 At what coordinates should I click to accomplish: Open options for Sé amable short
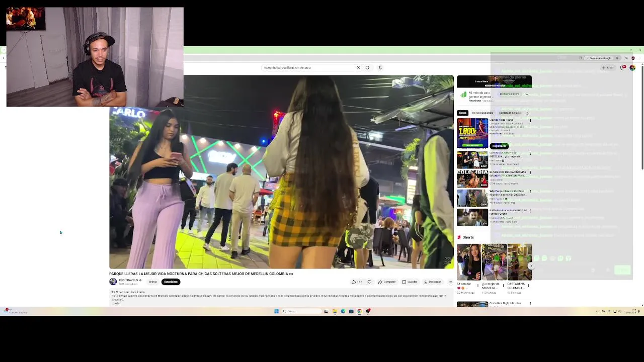pos(478,285)
